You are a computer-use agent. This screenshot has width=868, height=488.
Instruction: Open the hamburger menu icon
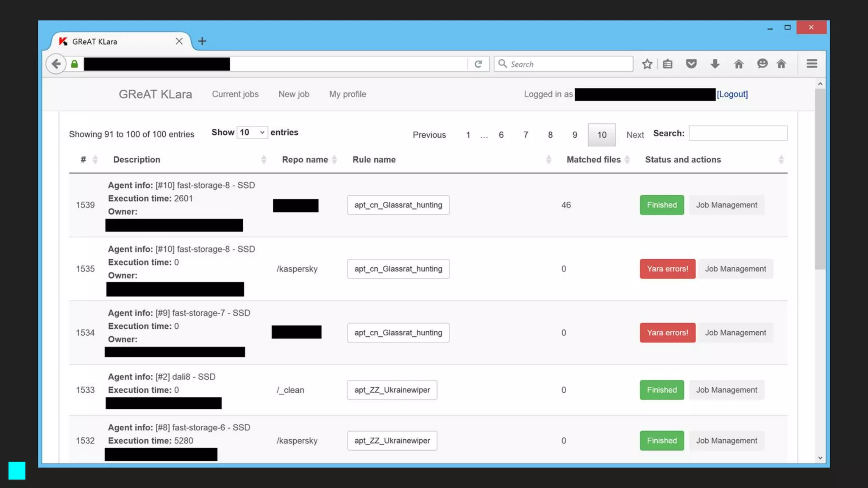pos(812,64)
